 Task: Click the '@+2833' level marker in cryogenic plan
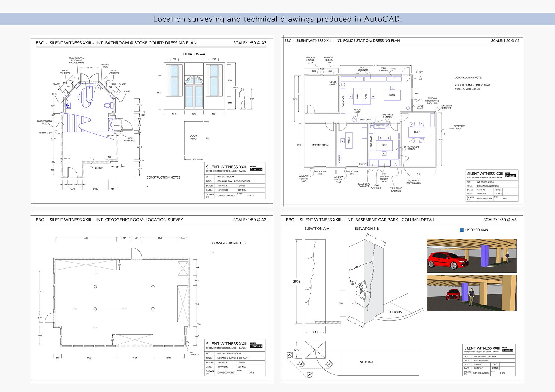[195, 354]
